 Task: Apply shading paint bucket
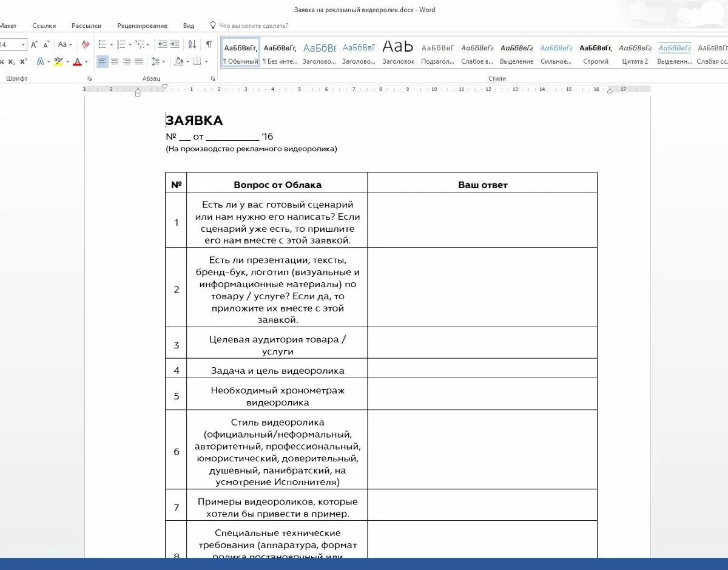(178, 61)
